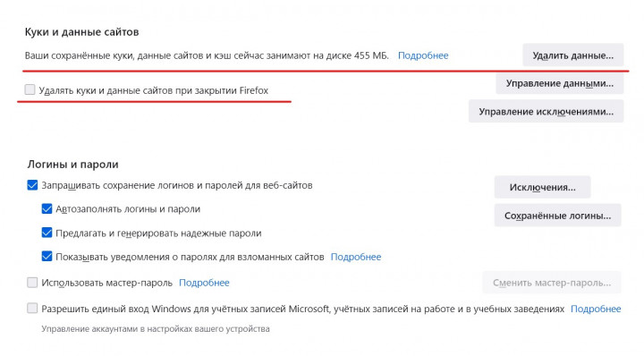The width and height of the screenshot is (644, 356).
Task: Open "Управление данными…" dialog
Action: (559, 83)
